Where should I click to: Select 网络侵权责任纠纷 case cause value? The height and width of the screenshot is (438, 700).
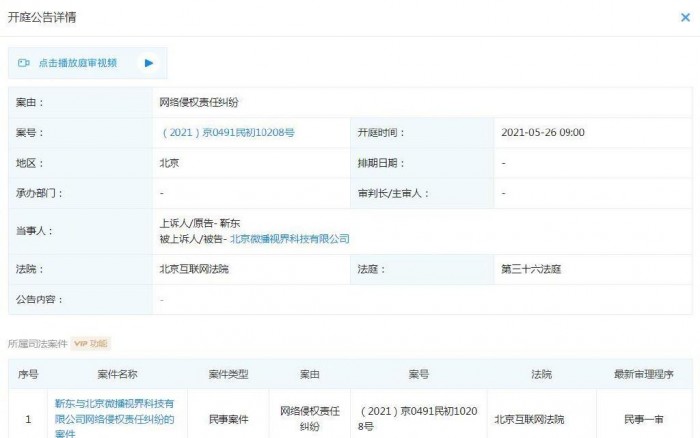click(199, 102)
